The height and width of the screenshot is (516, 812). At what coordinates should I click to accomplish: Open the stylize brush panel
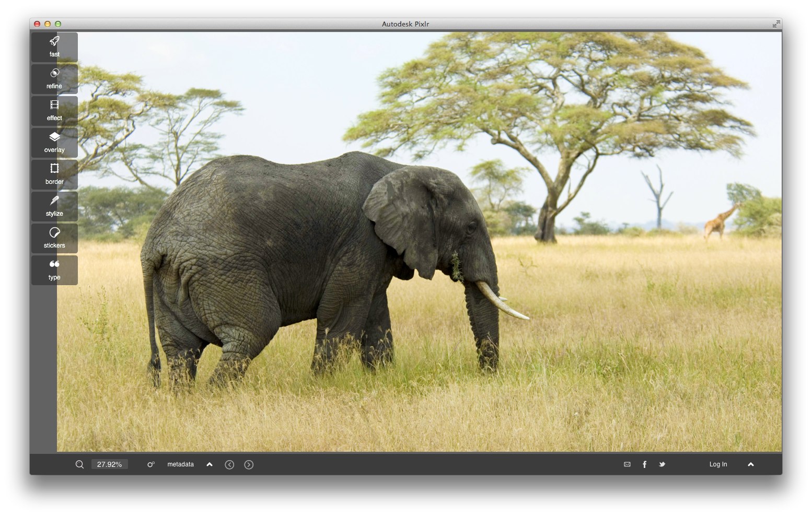pos(54,206)
